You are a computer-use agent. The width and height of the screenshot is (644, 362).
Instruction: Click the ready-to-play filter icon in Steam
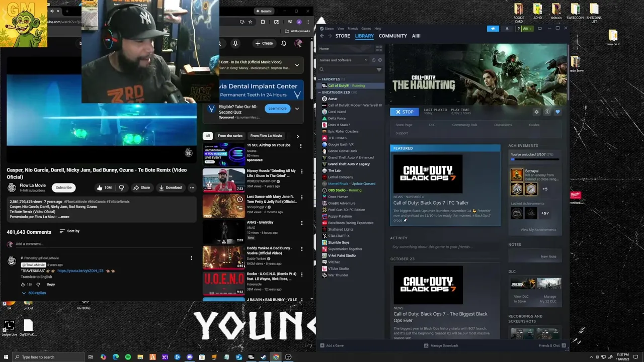click(x=379, y=60)
